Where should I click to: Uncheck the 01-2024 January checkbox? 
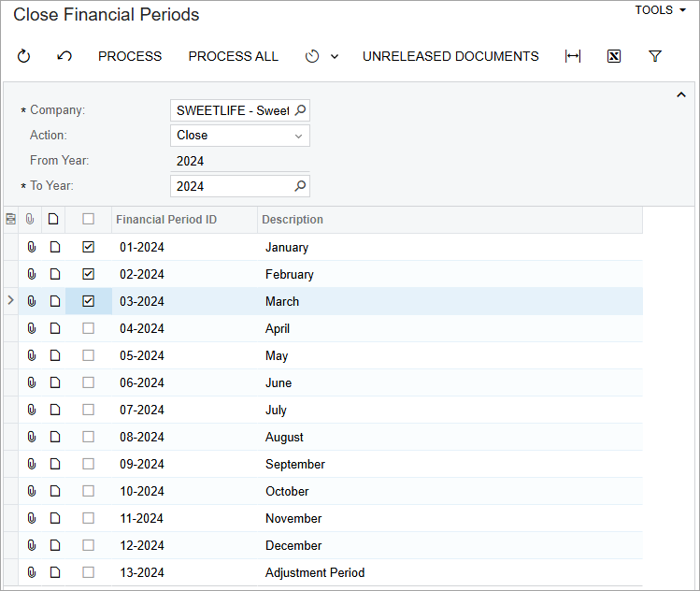89,248
